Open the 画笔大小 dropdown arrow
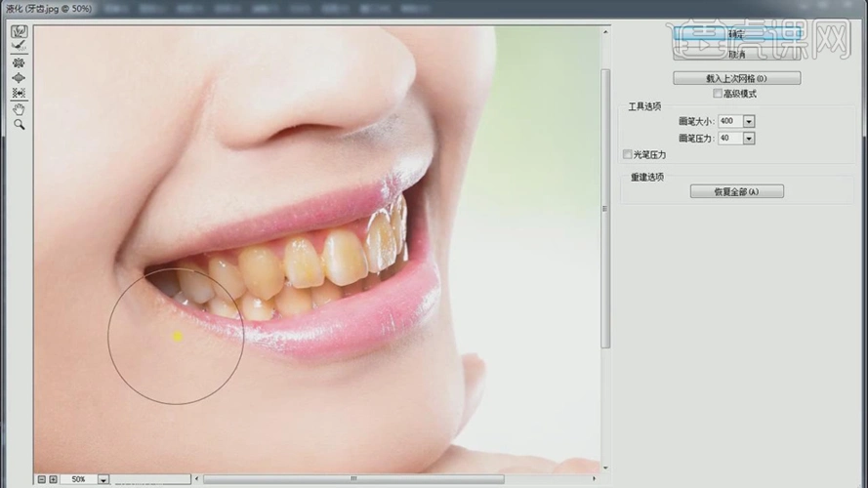The width and height of the screenshot is (868, 488). [x=749, y=121]
